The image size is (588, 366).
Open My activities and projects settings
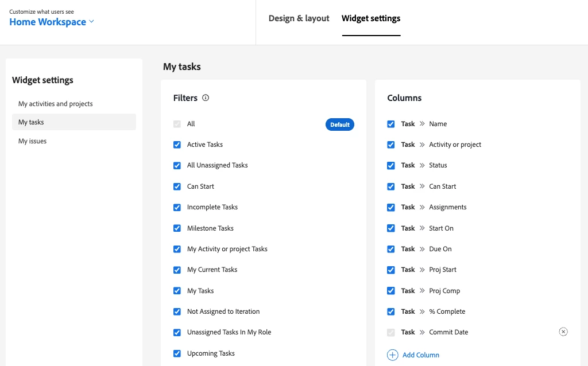(x=56, y=104)
